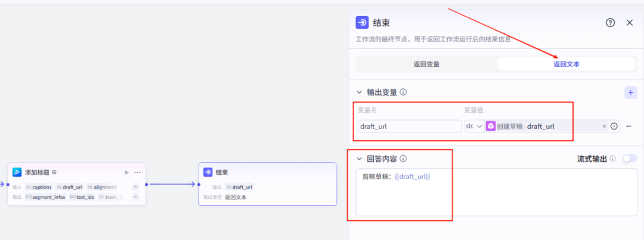Click the 创建草稿 · draft_url variable value
This screenshot has height=240, width=644.
[526, 126]
